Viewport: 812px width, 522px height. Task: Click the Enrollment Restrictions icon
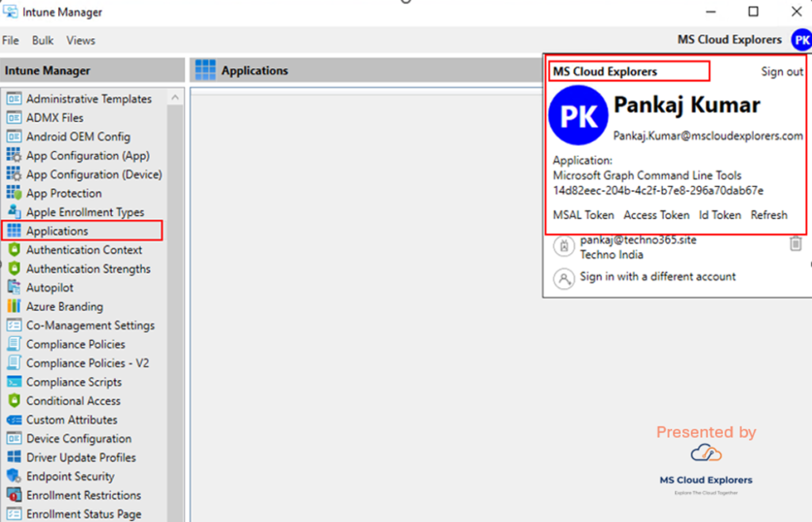click(x=14, y=495)
